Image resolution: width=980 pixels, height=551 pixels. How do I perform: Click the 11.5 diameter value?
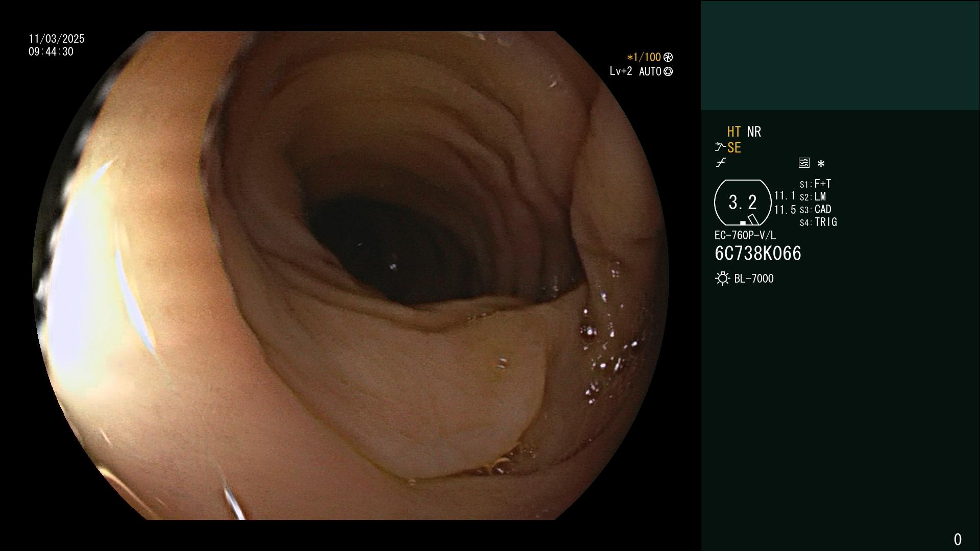(785, 210)
